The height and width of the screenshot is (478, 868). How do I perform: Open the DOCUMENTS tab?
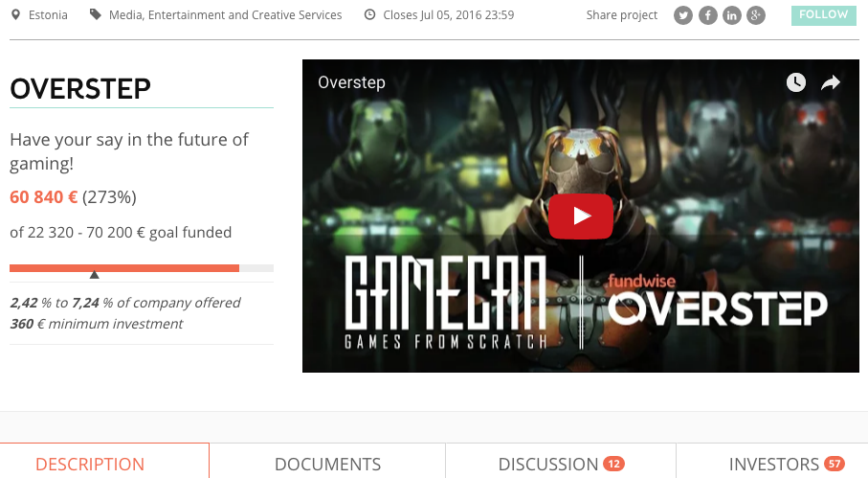[x=327, y=464]
